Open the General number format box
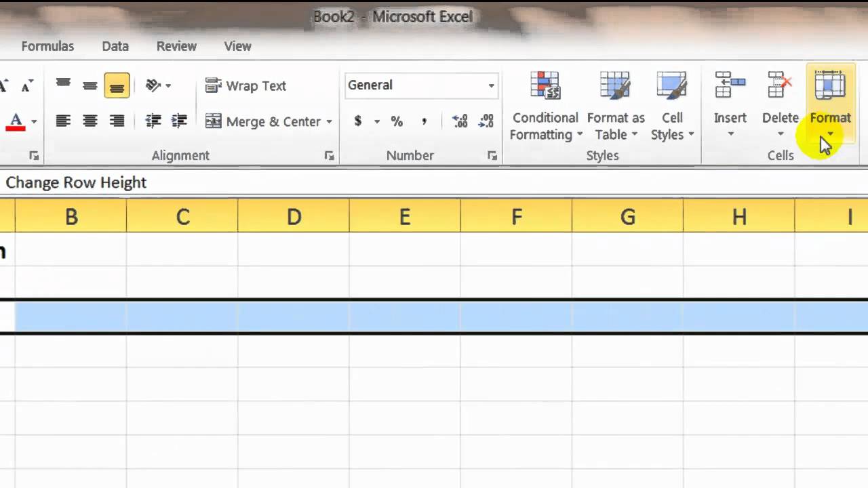 point(421,85)
